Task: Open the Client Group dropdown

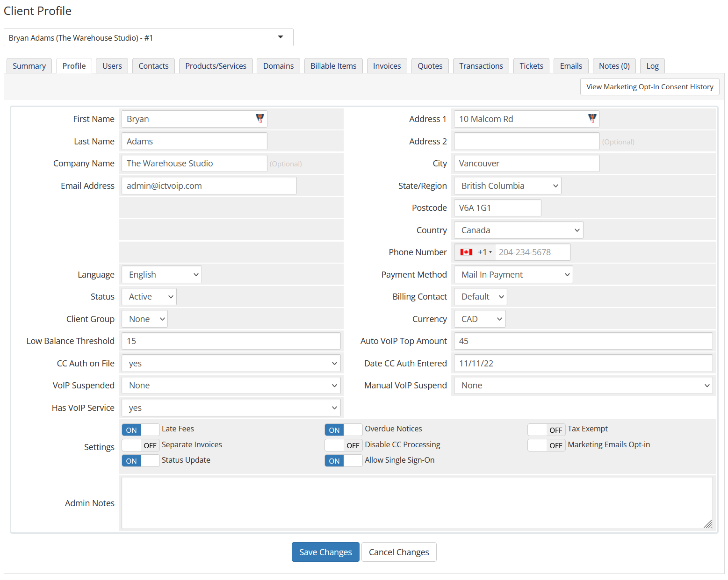Action: tap(144, 319)
